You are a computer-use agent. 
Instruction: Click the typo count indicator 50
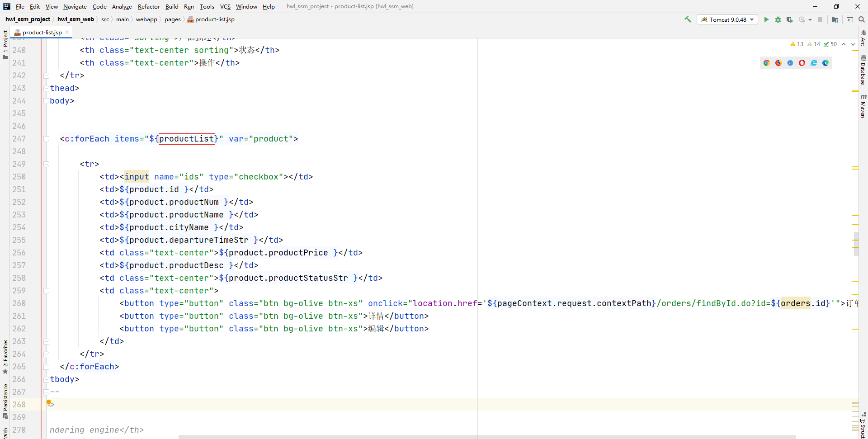(x=830, y=44)
